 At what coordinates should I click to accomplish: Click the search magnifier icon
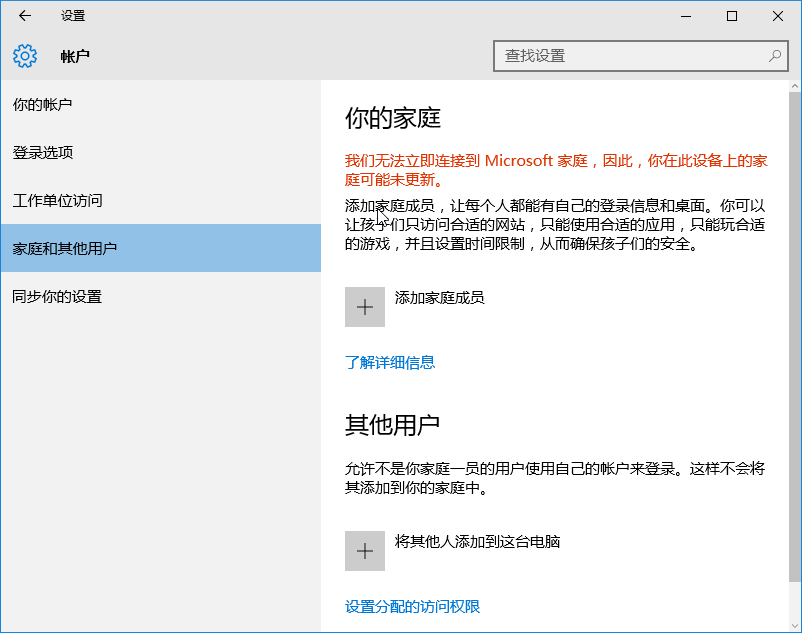(x=775, y=56)
